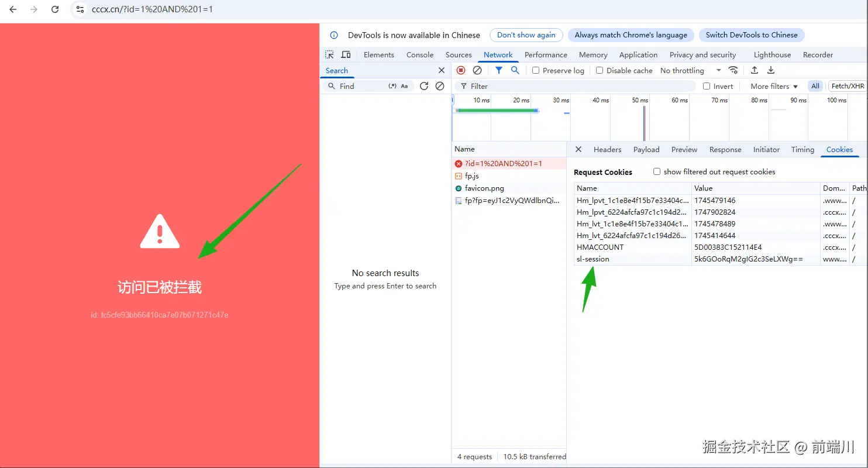Viewport: 868px width, 468px height.
Task: Switch to the Console tab
Action: pos(420,54)
